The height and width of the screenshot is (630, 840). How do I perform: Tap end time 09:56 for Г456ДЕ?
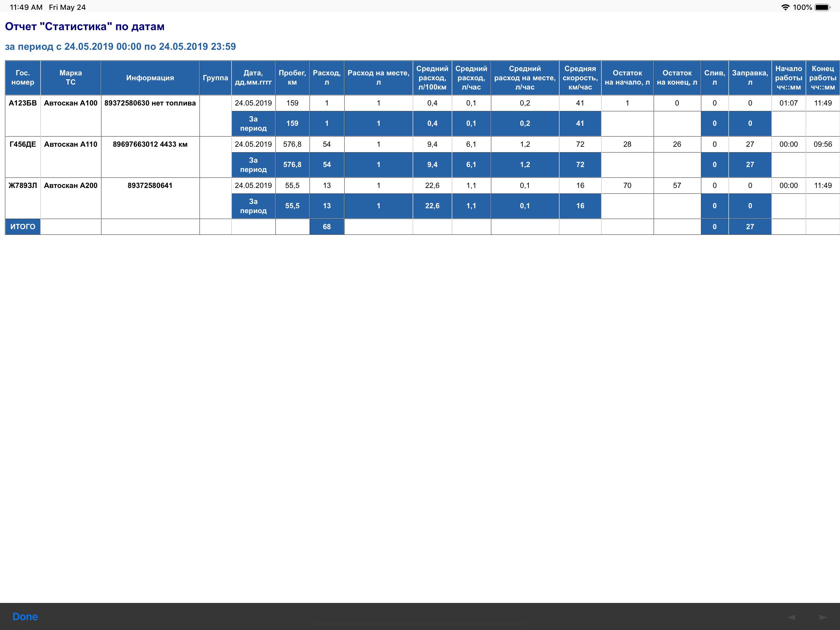[x=823, y=144]
